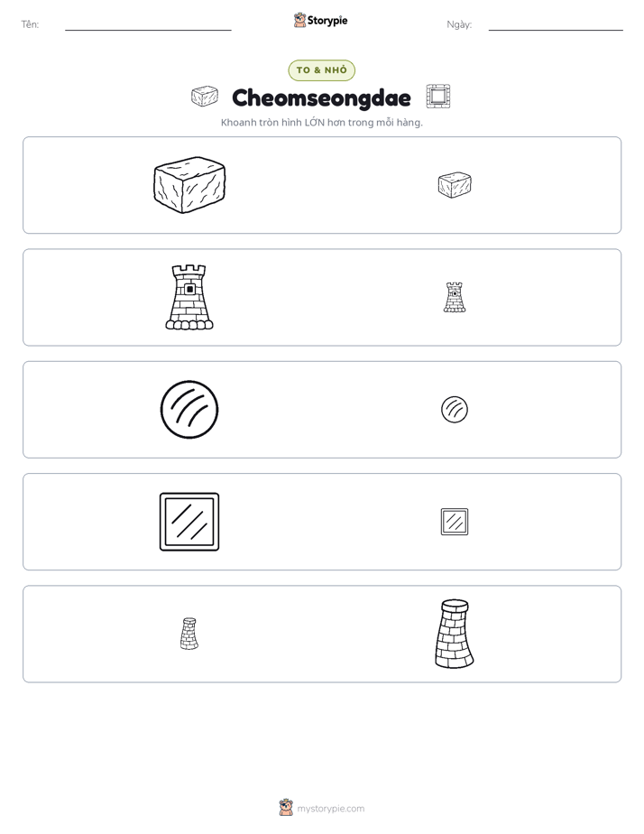Click the large brick observatory tower

[455, 634]
